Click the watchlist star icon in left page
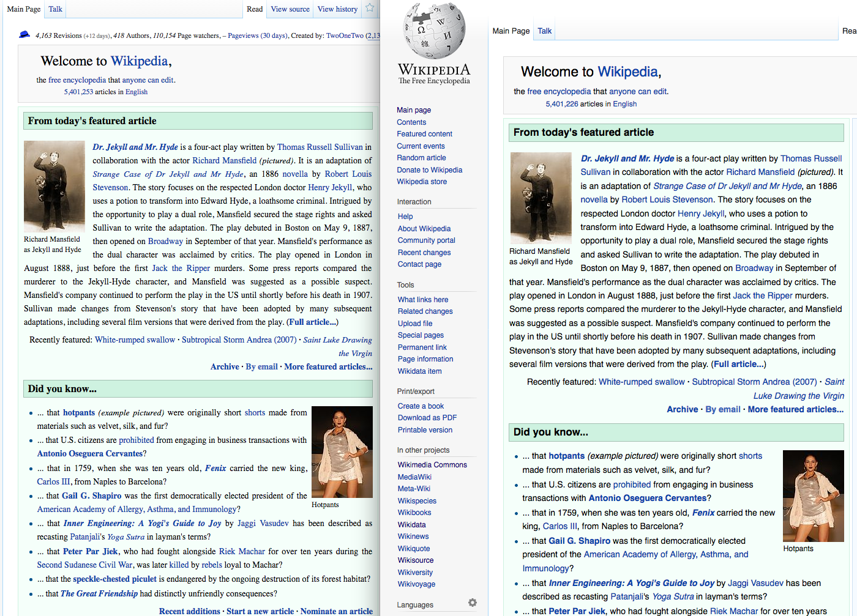 370,9
